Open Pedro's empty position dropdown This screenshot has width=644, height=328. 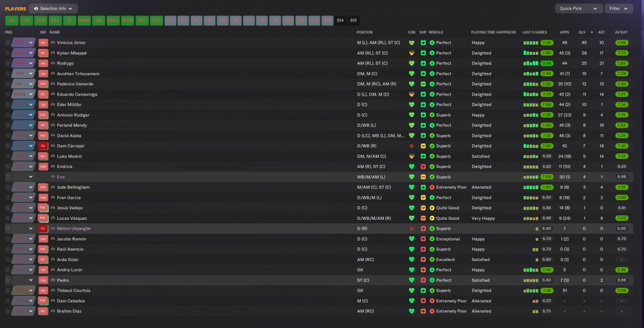(31, 280)
